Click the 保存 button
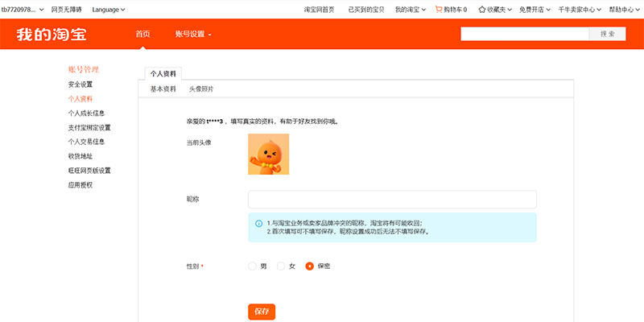Viewport: 644px width, 322px height. coord(262,312)
